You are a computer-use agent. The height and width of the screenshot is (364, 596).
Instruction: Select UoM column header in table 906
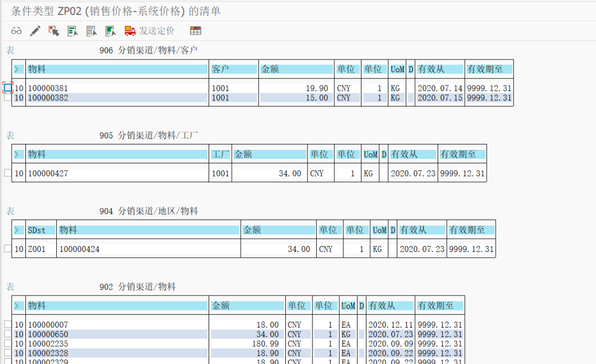pyautogui.click(x=397, y=69)
